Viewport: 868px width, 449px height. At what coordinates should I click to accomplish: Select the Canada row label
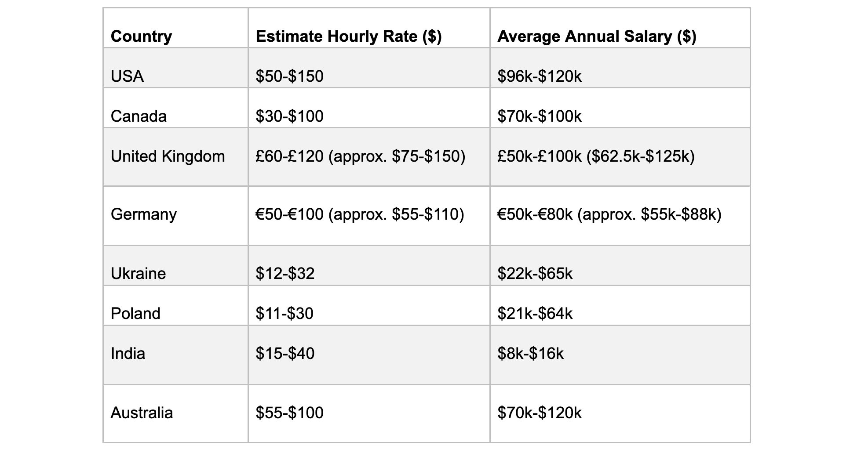pos(175,108)
